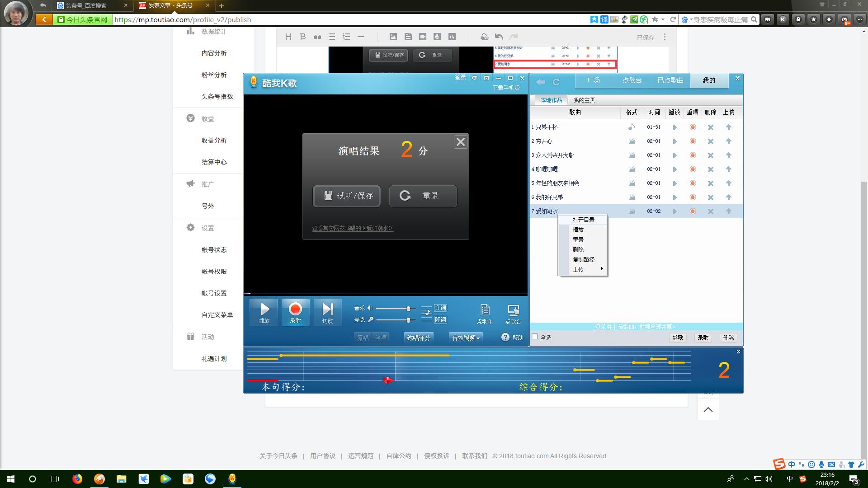Image resolution: width=868 pixels, height=488 pixels.
Task: Open 酷我K歌 from the taskbar
Action: (232, 479)
